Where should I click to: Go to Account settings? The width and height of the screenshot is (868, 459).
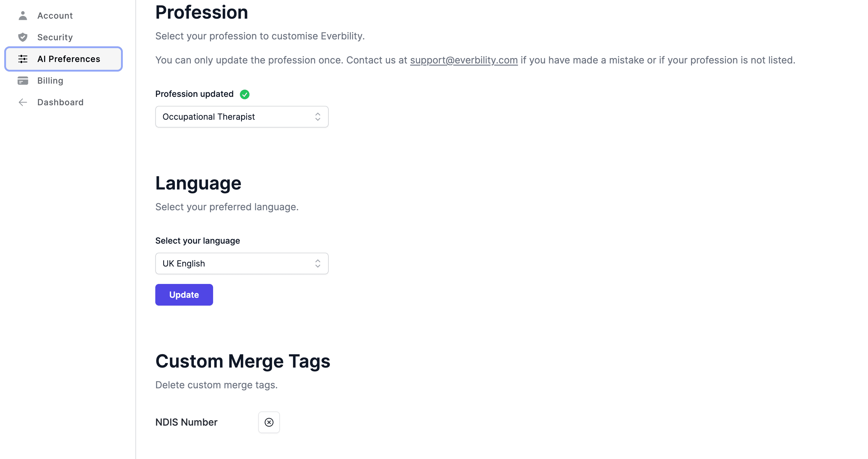pos(55,16)
